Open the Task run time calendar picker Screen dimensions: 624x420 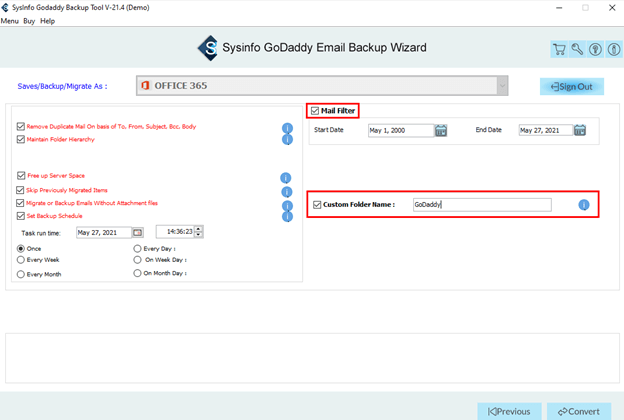(x=138, y=232)
